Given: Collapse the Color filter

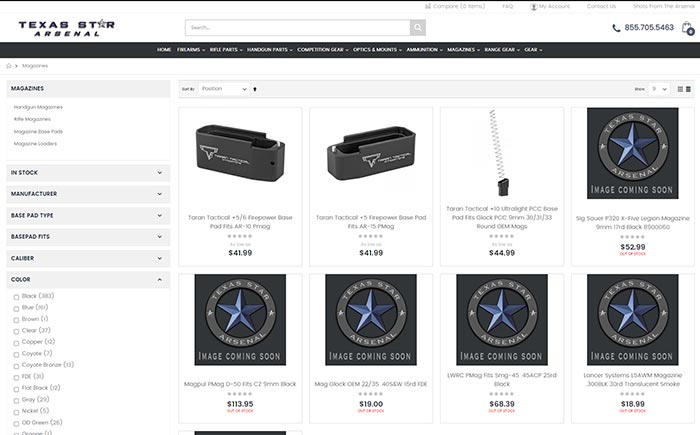Looking at the screenshot, I should coord(88,280).
